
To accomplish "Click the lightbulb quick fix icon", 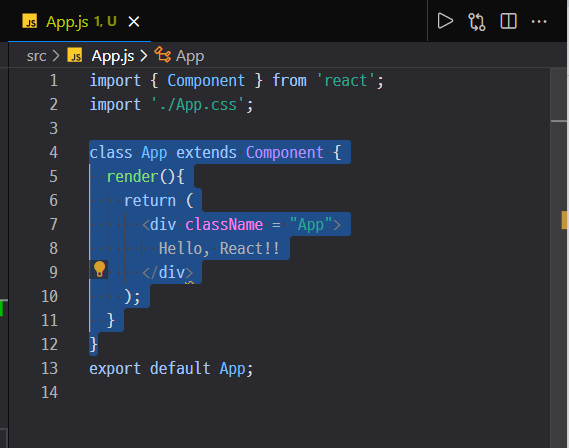I will tap(99, 270).
